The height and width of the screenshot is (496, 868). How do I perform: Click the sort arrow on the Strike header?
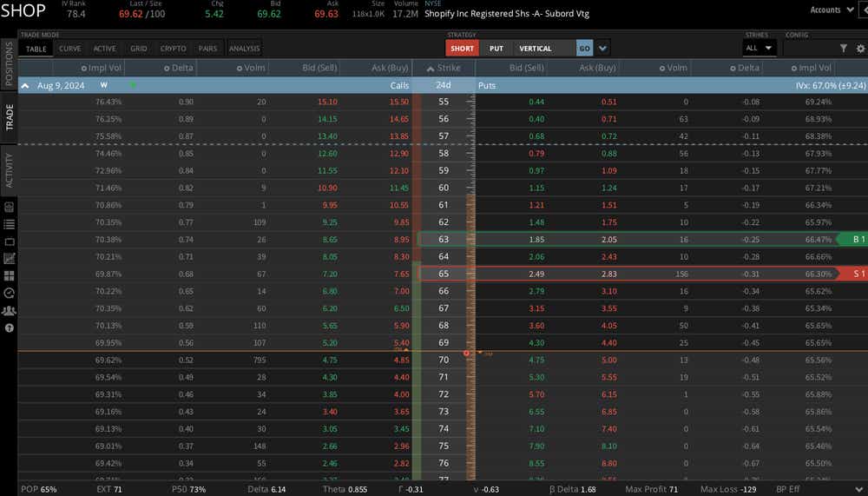tap(431, 68)
